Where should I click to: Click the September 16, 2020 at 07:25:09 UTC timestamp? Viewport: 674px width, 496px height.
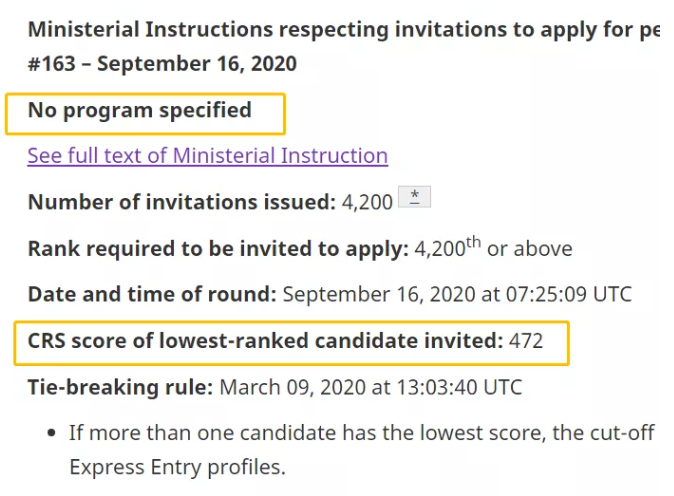pyautogui.click(x=457, y=294)
